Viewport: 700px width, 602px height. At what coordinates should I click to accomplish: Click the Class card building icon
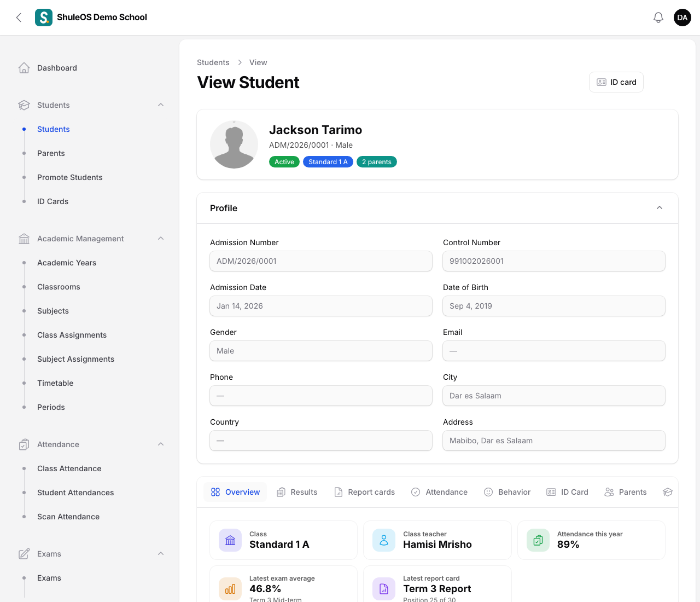(230, 540)
